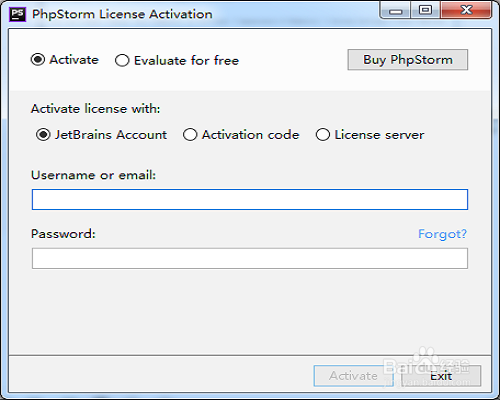Focus the Password input field

tap(250, 258)
